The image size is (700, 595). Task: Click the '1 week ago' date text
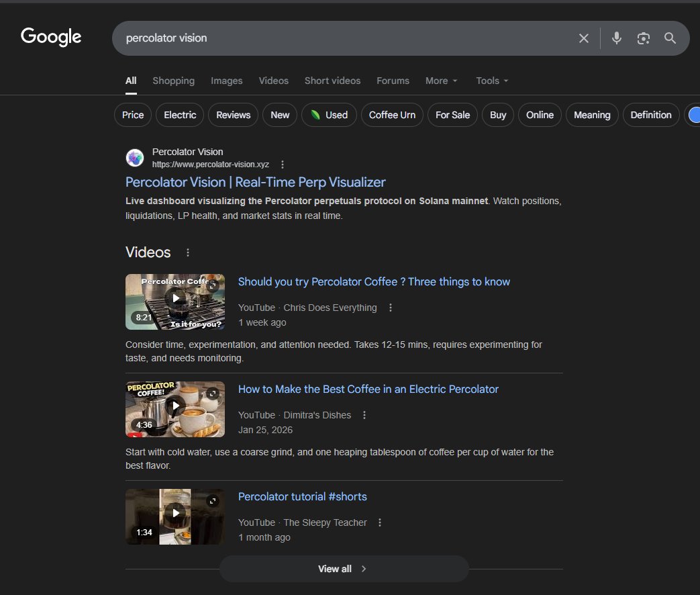pyautogui.click(x=262, y=322)
